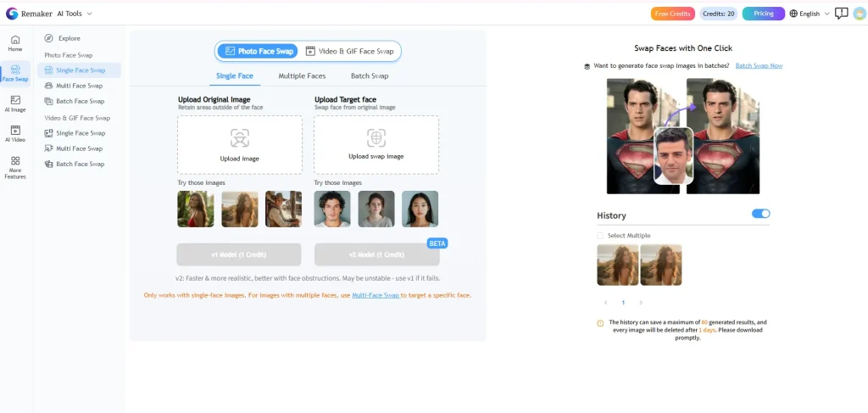Select Face Swap in left sidebar
The height and width of the screenshot is (413, 868).
(x=15, y=74)
